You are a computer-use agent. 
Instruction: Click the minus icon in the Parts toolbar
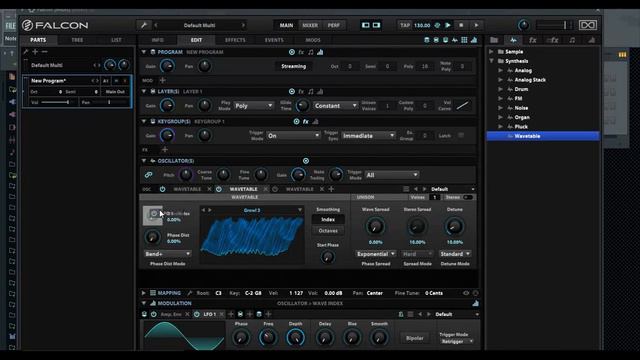pos(44,52)
